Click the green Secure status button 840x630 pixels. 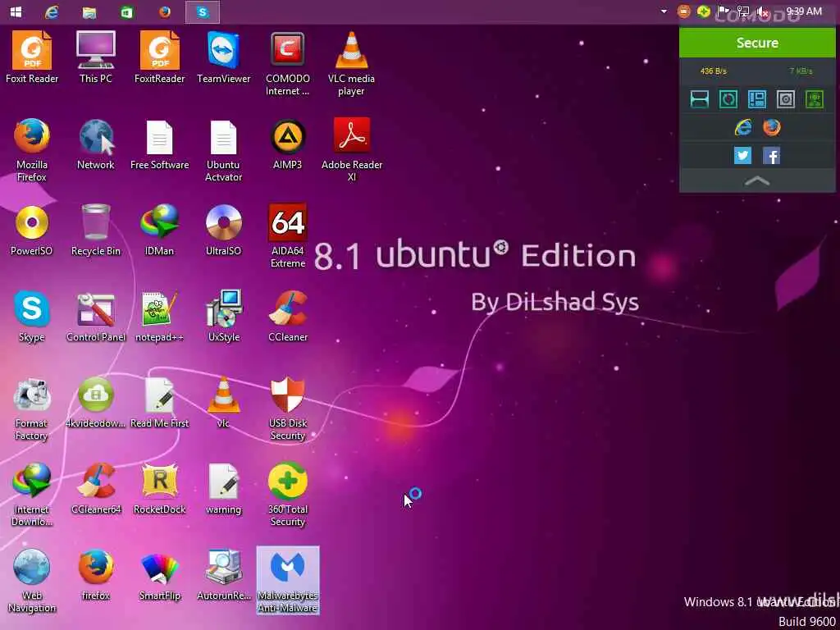click(757, 43)
